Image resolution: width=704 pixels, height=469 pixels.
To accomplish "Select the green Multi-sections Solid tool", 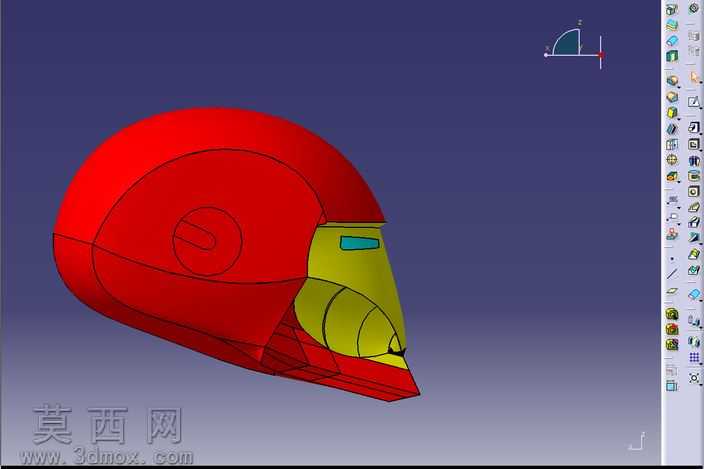I will pos(694,254).
